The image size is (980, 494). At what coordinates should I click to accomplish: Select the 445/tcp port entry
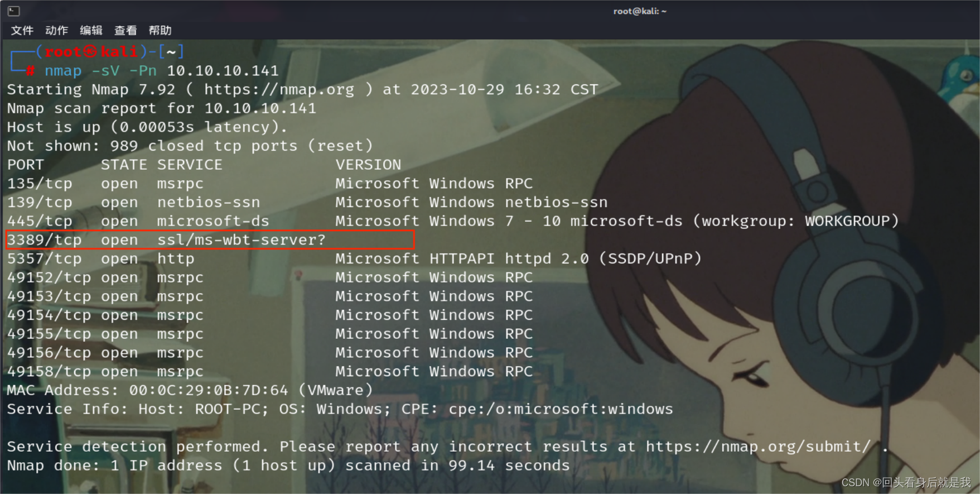40,221
